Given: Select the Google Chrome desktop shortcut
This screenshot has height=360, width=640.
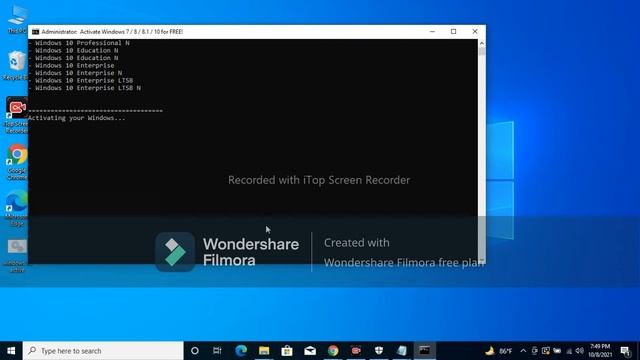Looking at the screenshot, I should coord(16,162).
